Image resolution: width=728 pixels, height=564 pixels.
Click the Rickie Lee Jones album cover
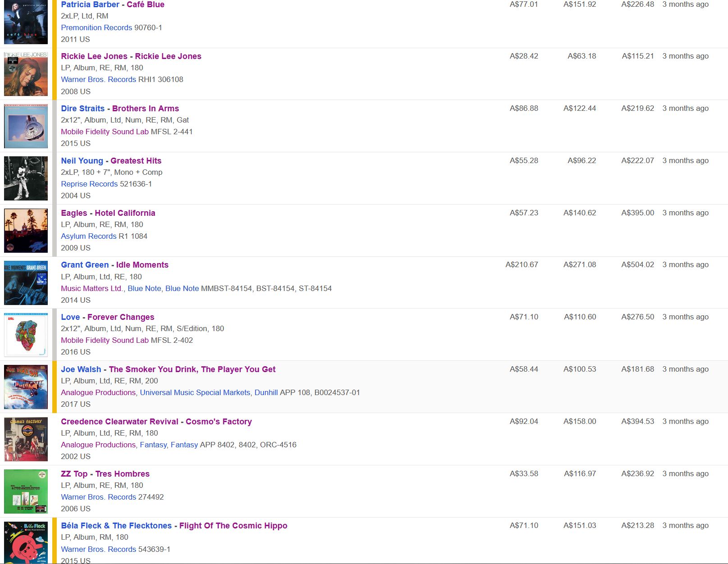point(26,74)
